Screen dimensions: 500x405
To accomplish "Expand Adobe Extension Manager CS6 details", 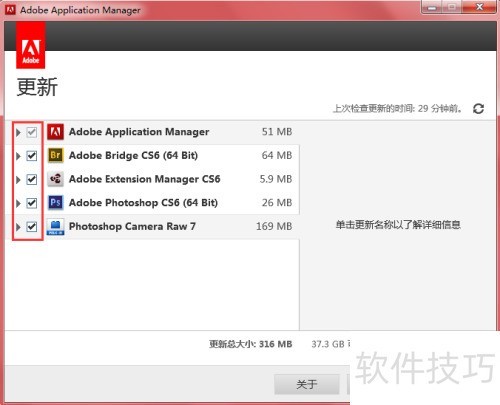I will 18,180.
